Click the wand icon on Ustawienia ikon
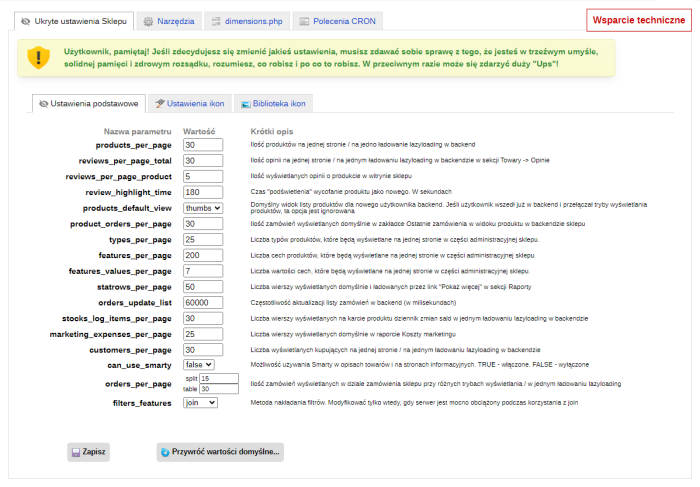Screen dimensions: 700x487 click(158, 103)
